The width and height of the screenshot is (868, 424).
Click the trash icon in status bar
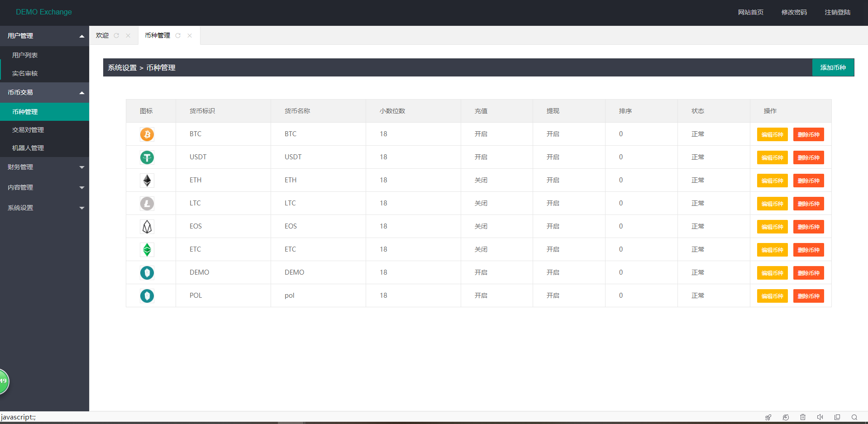tap(802, 417)
